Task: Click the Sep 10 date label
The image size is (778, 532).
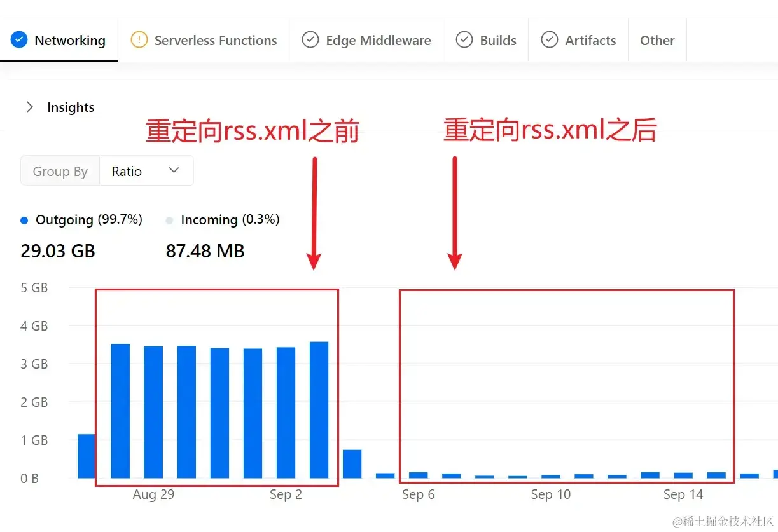Action: [x=551, y=494]
